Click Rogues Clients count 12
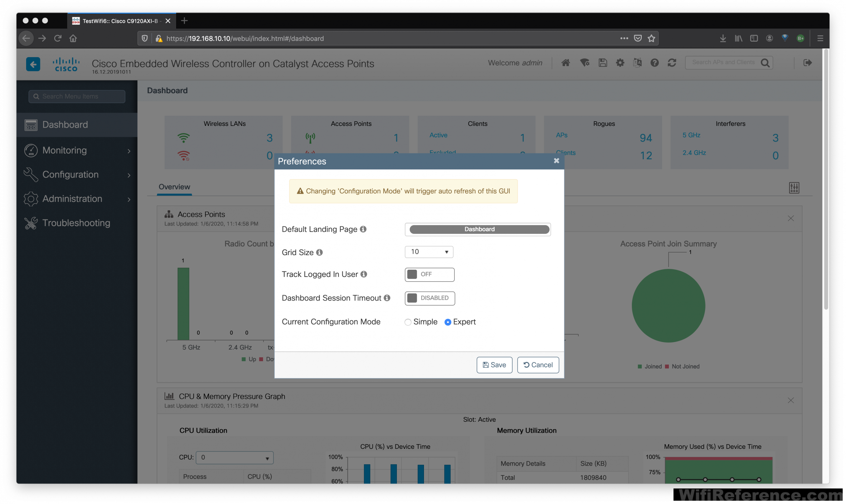The height and width of the screenshot is (504, 846). click(646, 156)
